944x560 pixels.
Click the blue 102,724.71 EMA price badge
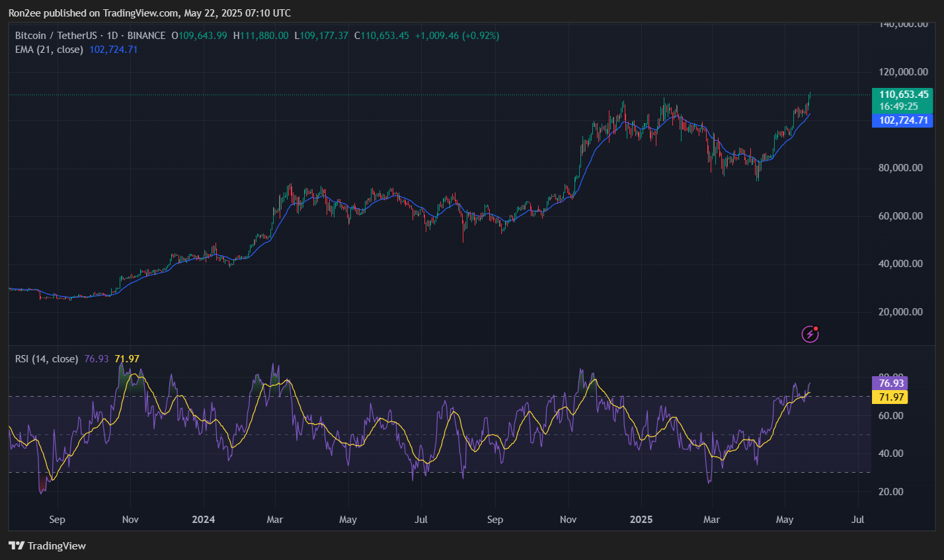[x=902, y=120]
